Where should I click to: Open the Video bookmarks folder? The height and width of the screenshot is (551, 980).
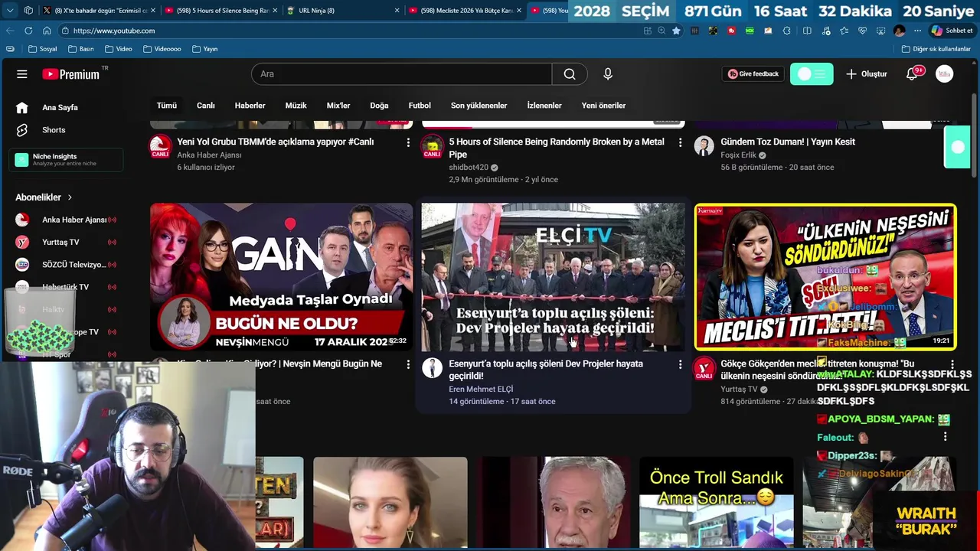(119, 49)
